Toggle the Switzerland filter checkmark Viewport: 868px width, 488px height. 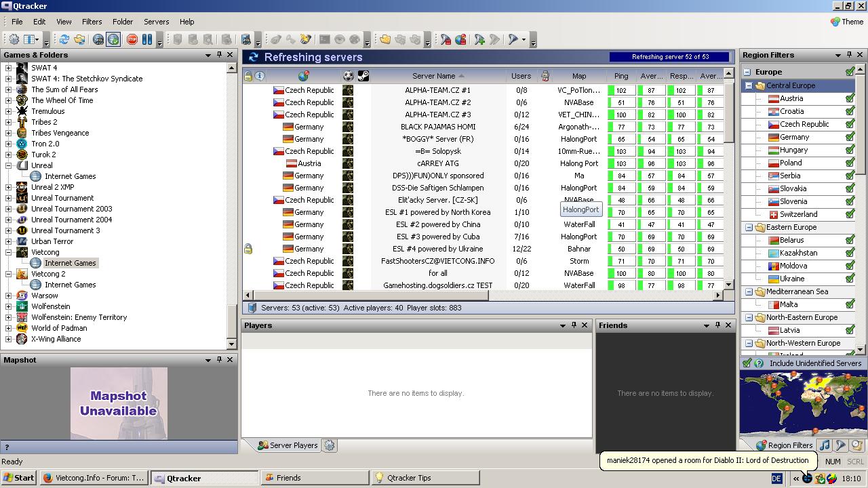coord(850,214)
